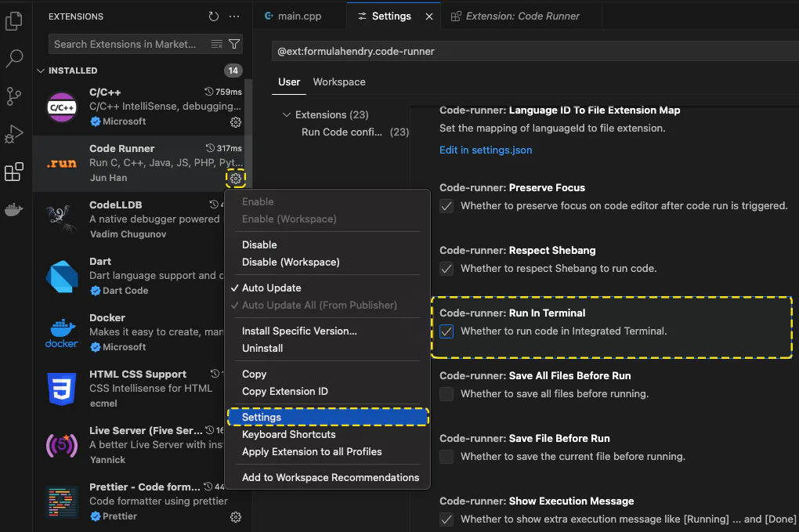This screenshot has width=799, height=532.
Task: Select the Docker extension logo
Action: pyautogui.click(x=62, y=333)
